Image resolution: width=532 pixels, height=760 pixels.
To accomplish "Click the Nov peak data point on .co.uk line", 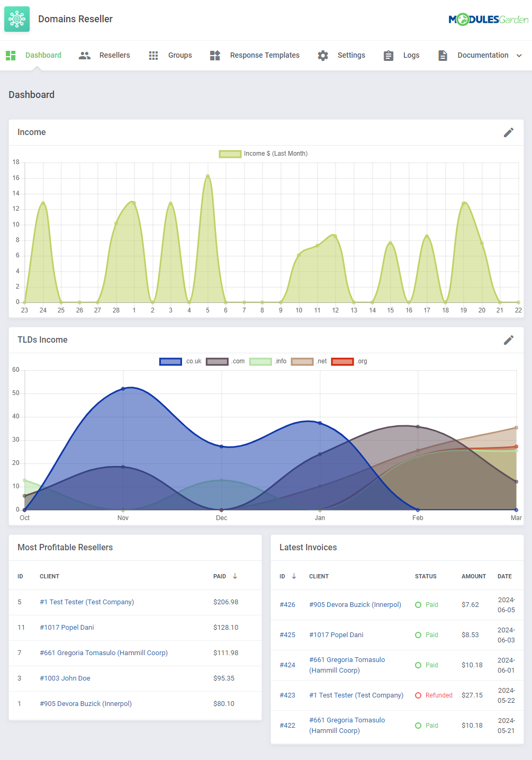I will pos(123,389).
